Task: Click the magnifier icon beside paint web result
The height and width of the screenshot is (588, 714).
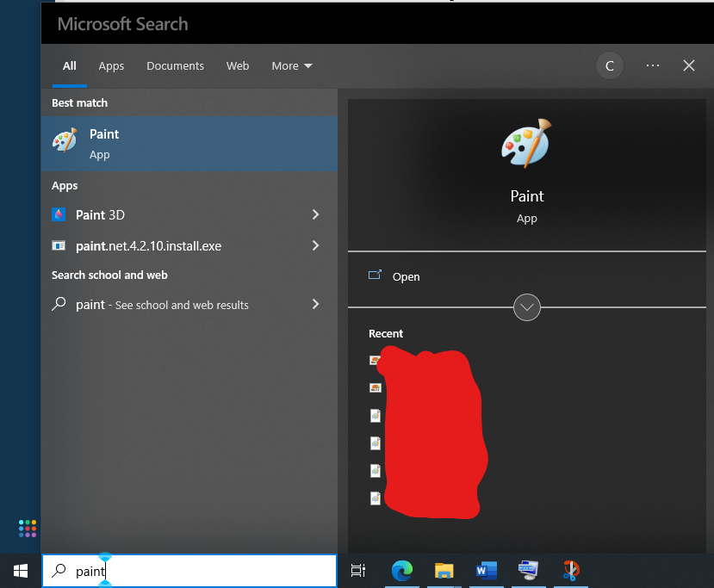Action: 59,304
